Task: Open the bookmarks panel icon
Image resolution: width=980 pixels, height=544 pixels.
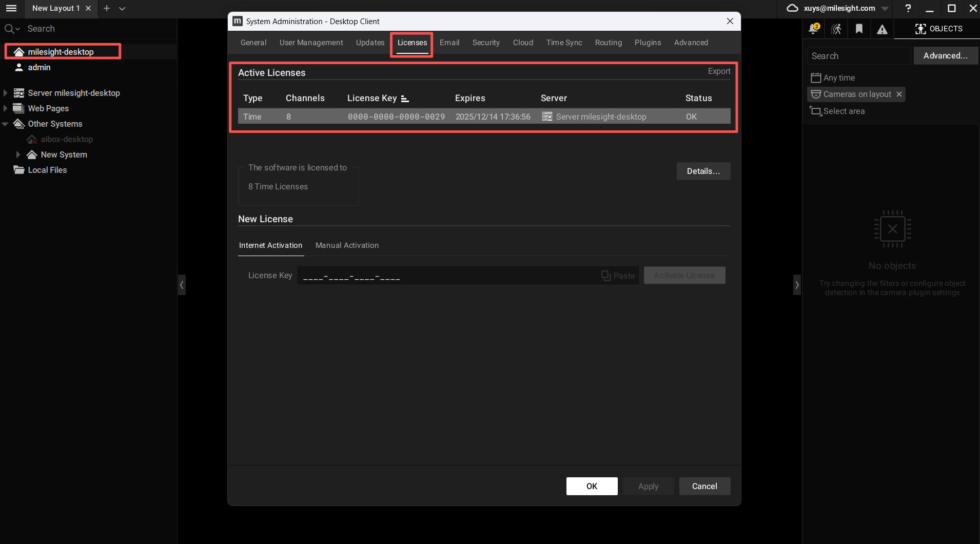Action: tap(859, 29)
